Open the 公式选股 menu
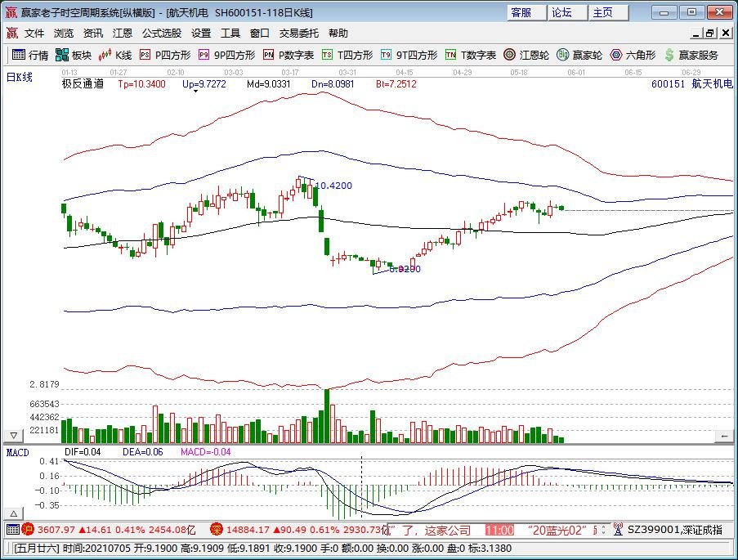This screenshot has height=560, width=738. coord(162,33)
